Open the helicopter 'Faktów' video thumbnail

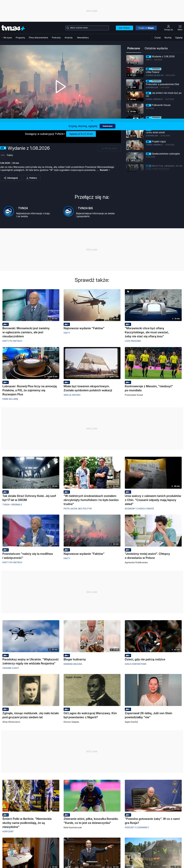pyautogui.click(x=92, y=305)
